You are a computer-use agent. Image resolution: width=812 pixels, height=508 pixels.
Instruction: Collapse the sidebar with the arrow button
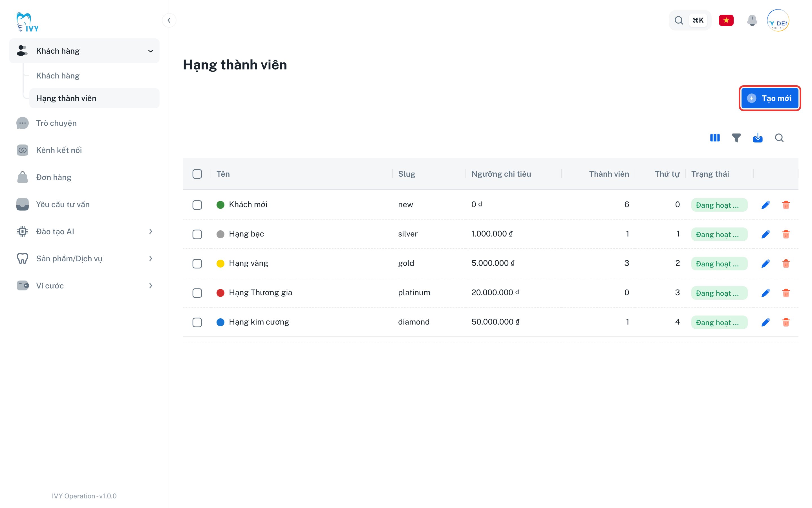tap(169, 20)
